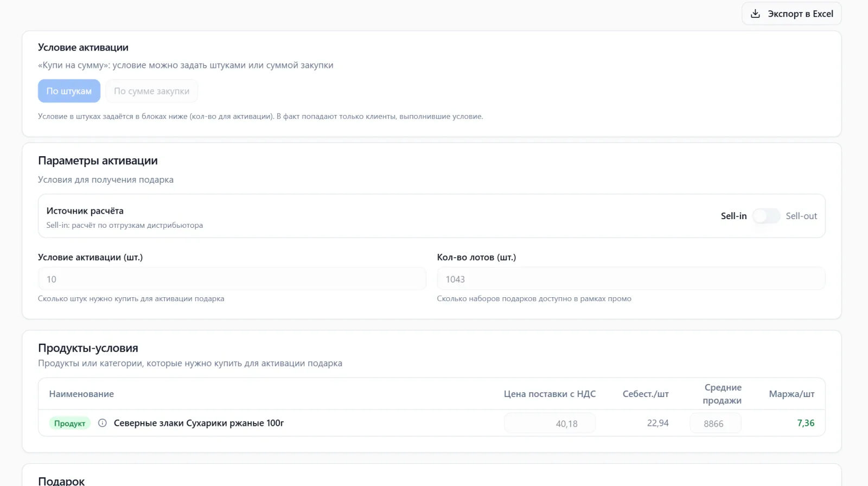Image resolution: width=868 pixels, height=486 pixels.
Task: Click the Средние продажи column header
Action: [722, 394]
